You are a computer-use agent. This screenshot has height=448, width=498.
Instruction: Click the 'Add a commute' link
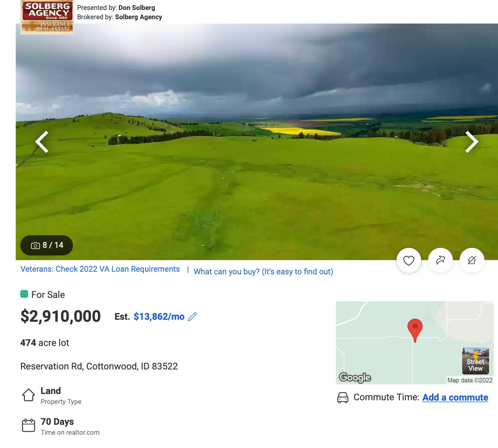[x=455, y=397]
